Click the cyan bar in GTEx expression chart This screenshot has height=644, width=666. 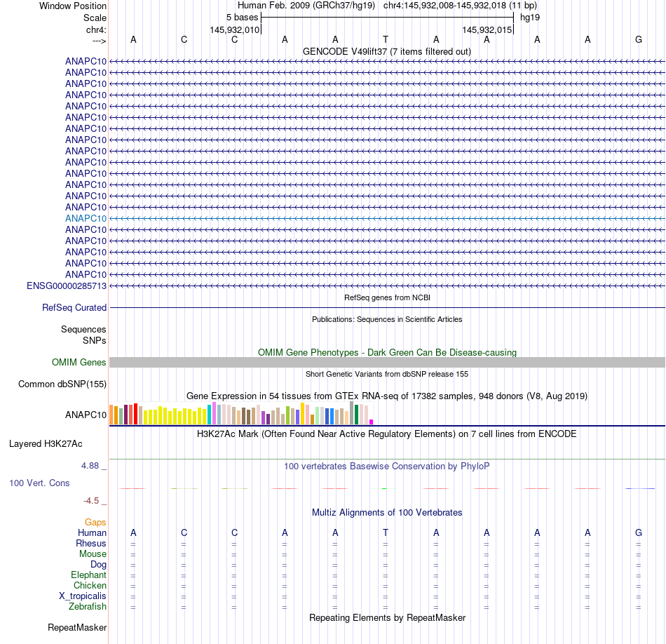pos(210,415)
